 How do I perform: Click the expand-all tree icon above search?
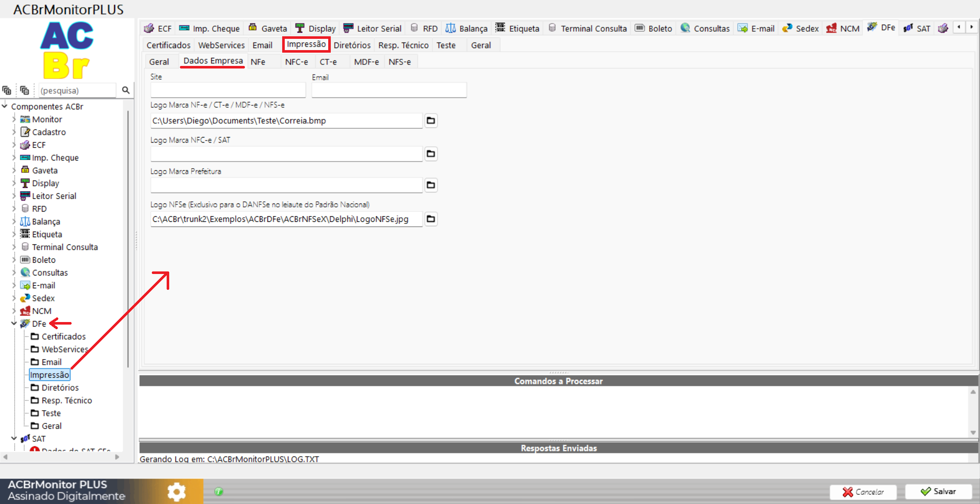coord(7,90)
